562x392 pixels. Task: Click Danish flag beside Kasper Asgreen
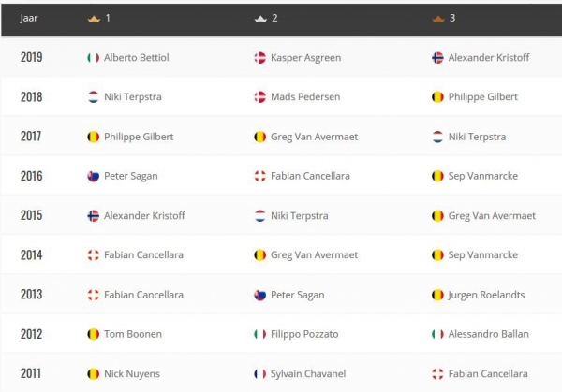(x=259, y=58)
